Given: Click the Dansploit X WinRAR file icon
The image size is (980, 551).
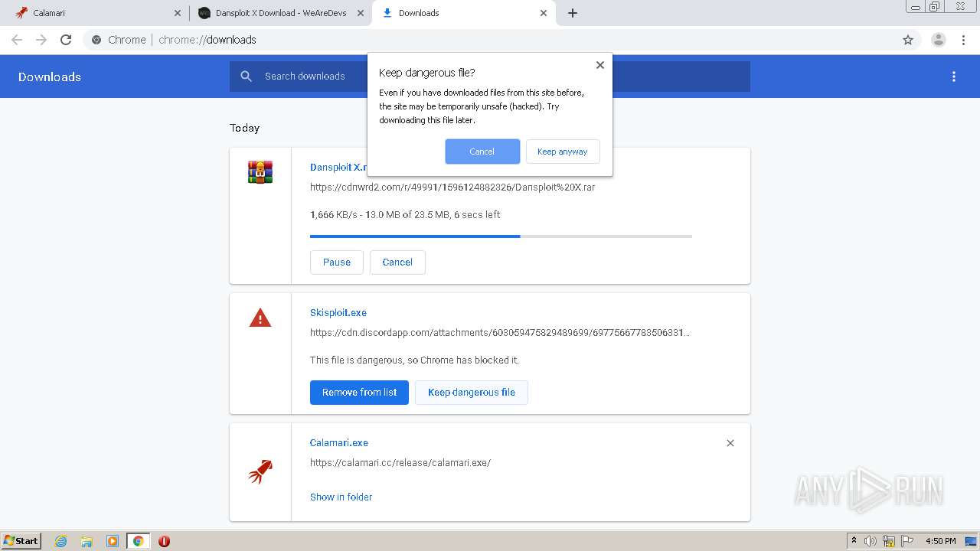Looking at the screenshot, I should point(260,172).
